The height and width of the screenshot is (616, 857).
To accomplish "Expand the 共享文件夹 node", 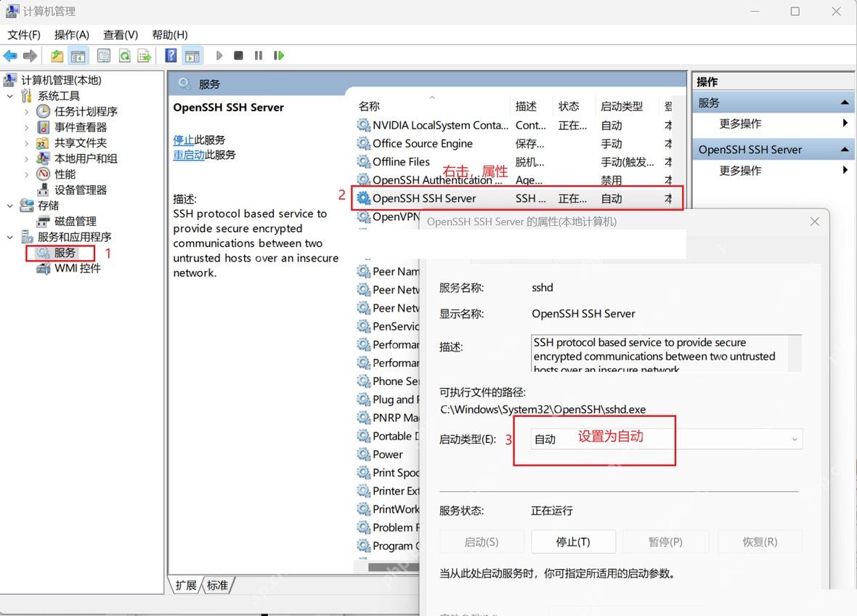I will point(26,143).
